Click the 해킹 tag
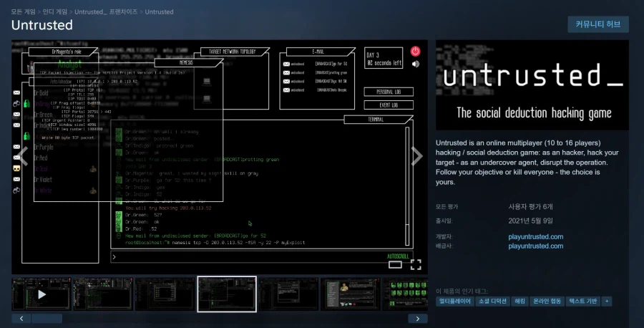The width and height of the screenshot is (644, 328). pos(519,302)
